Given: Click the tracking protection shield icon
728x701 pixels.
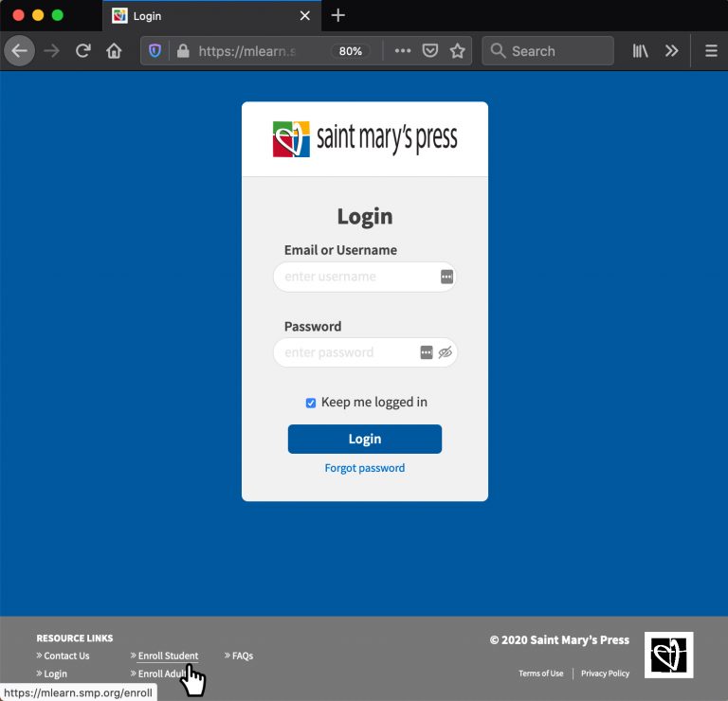Looking at the screenshot, I should coord(155,51).
